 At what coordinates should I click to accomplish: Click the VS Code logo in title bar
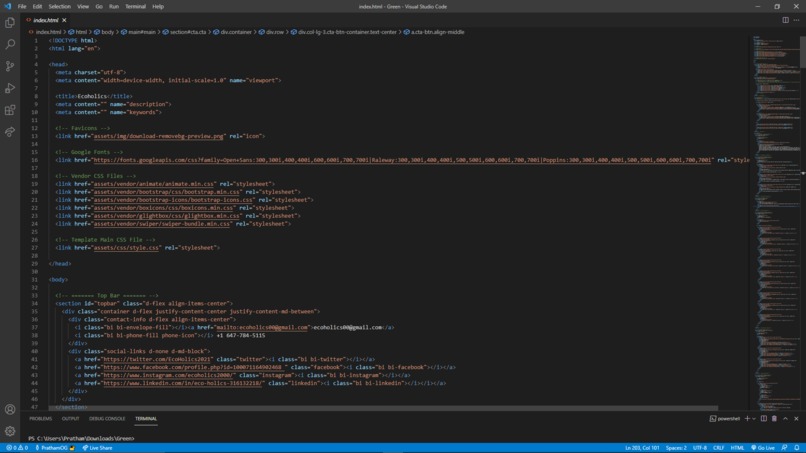7,7
